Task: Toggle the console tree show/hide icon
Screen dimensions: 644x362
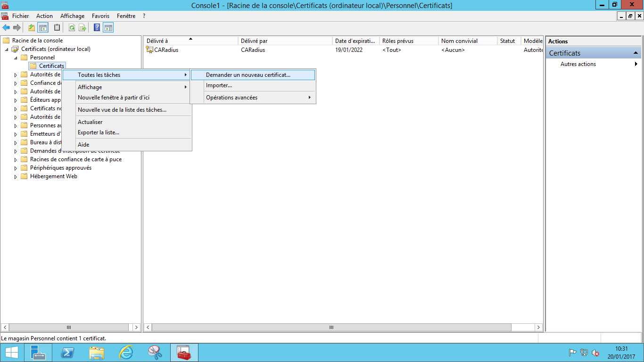Action: pos(43,28)
